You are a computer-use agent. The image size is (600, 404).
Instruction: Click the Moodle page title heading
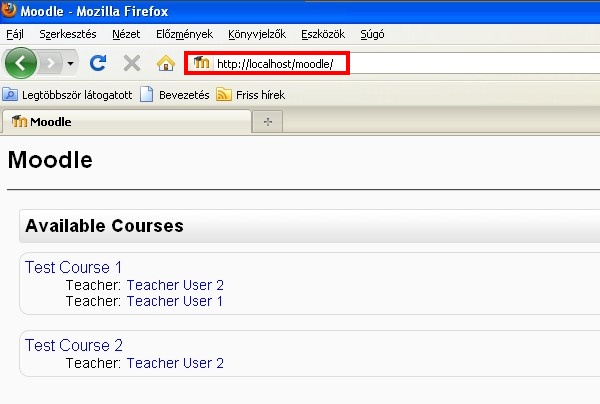click(x=50, y=160)
